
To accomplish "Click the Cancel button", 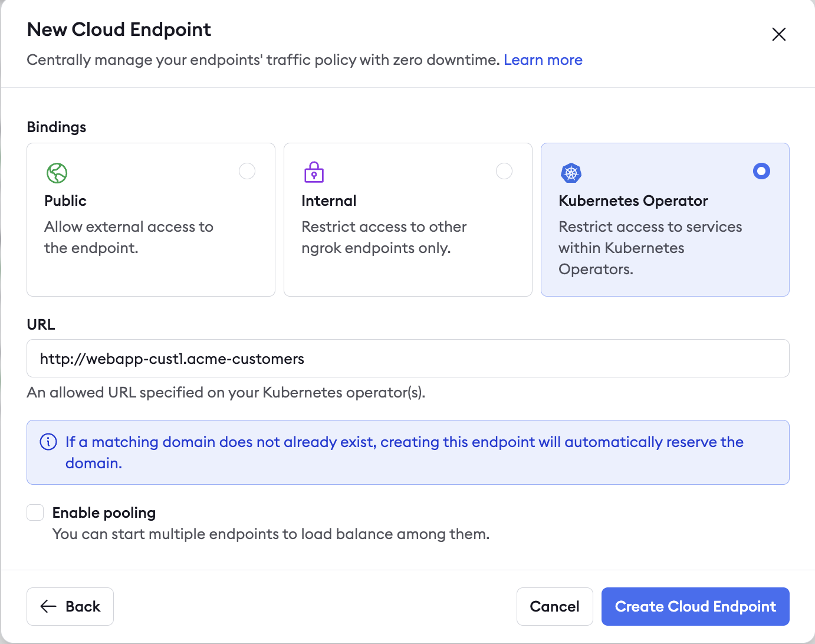I will coord(554,606).
